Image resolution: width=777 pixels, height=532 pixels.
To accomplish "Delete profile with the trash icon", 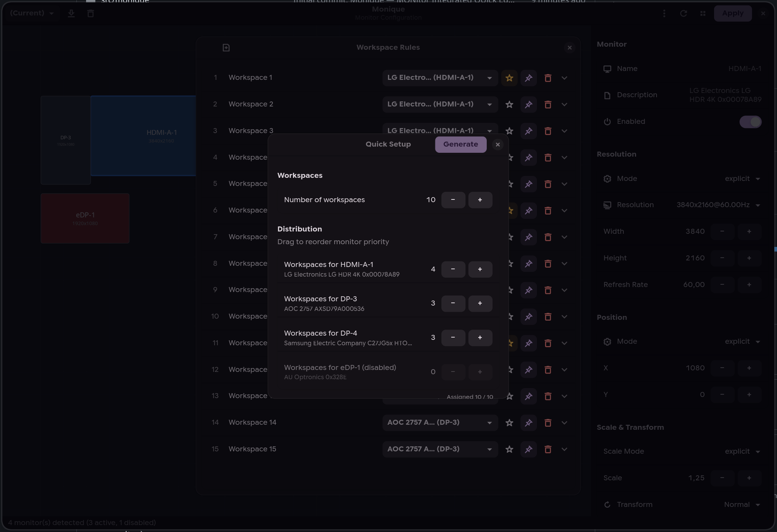I will pos(90,13).
